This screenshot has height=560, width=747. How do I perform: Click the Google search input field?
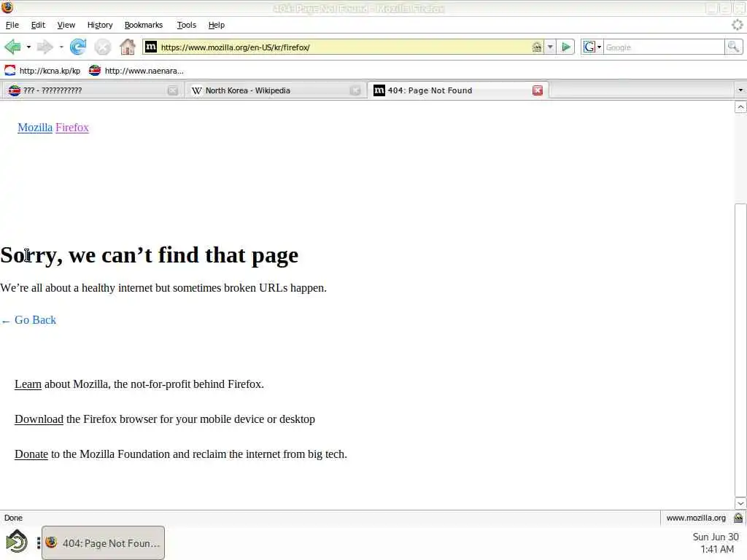(x=664, y=47)
